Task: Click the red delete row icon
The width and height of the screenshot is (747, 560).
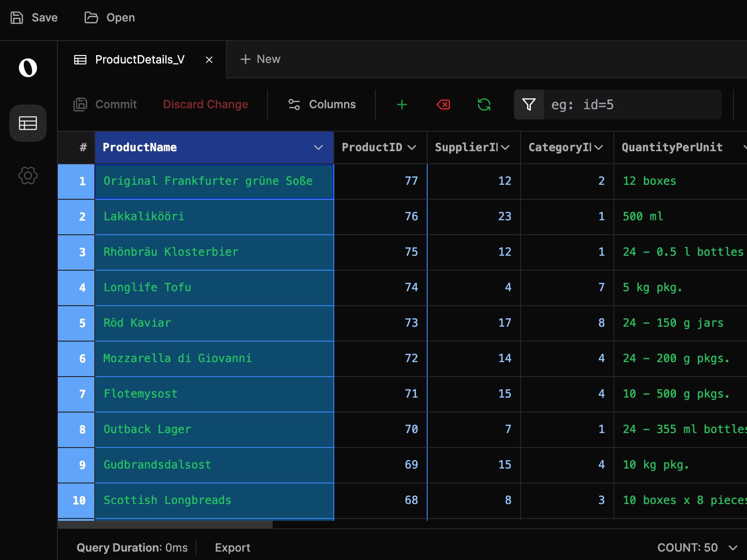Action: [443, 105]
